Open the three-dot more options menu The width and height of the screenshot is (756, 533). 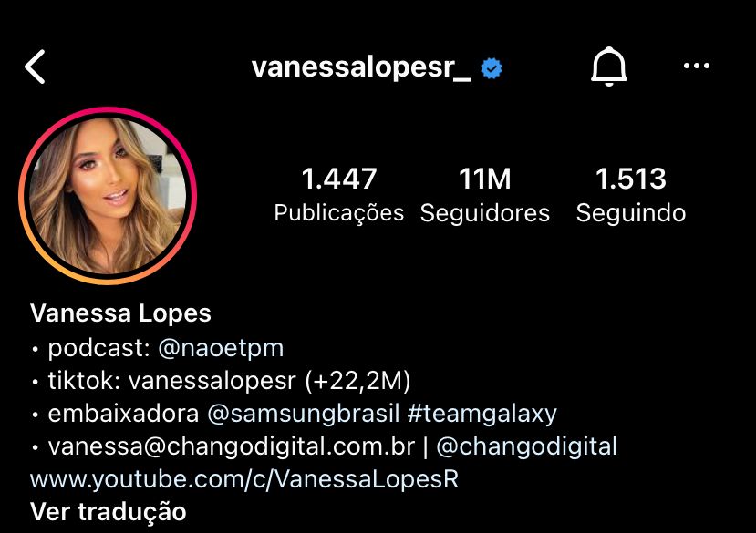coord(697,66)
